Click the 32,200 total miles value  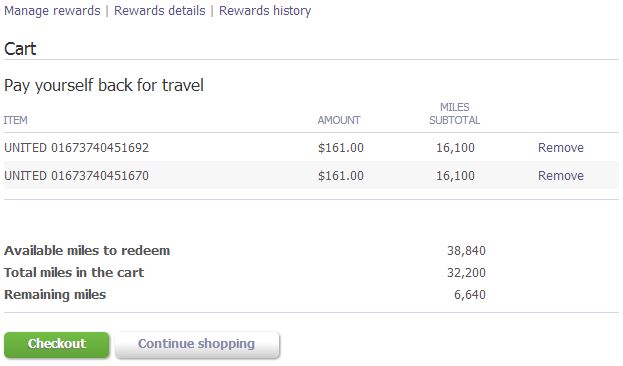466,272
